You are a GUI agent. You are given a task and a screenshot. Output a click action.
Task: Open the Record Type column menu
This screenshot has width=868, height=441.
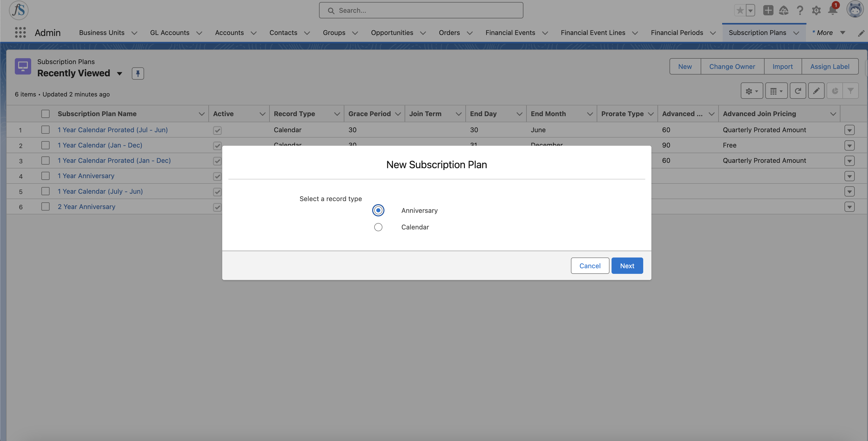337,114
